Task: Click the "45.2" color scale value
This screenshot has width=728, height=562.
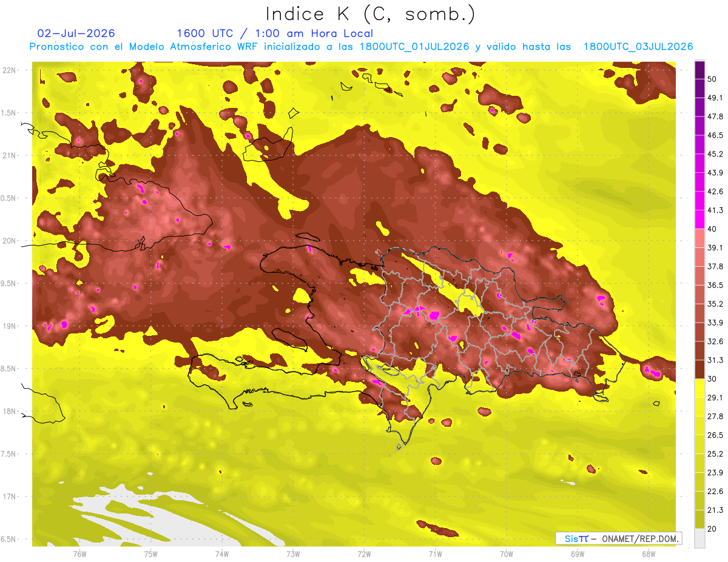Action: [x=715, y=154]
